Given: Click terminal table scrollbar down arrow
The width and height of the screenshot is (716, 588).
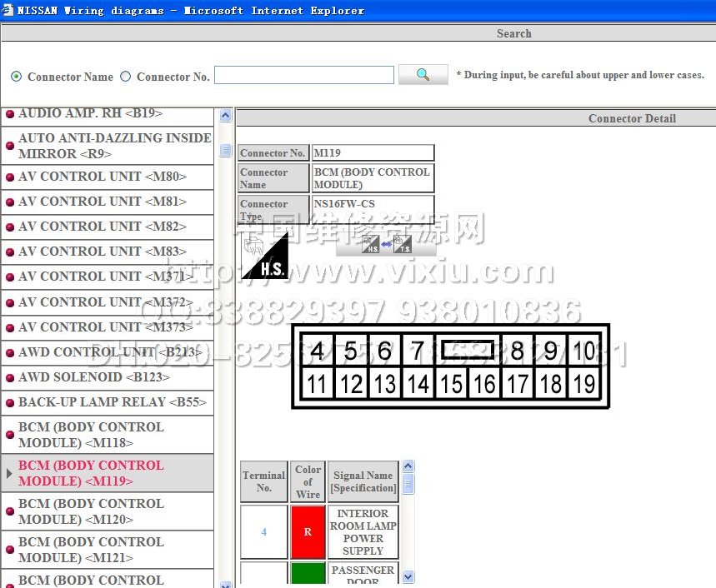Looking at the screenshot, I should [408, 577].
